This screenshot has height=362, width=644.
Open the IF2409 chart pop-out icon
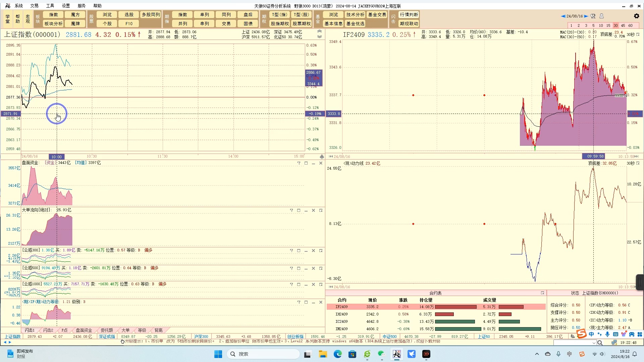[638, 35]
